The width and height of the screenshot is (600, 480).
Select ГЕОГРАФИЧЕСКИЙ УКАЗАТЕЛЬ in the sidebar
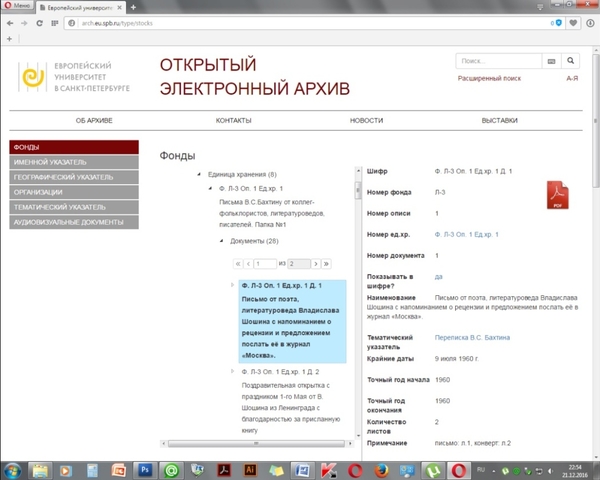(x=64, y=177)
